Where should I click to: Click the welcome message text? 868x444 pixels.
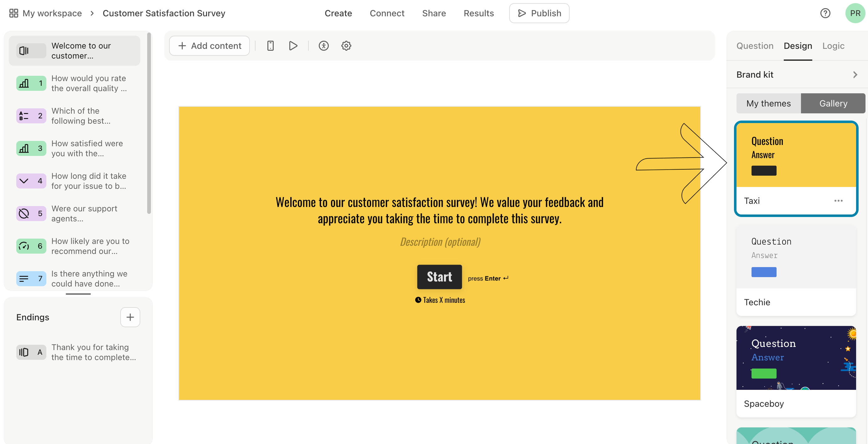tap(439, 210)
